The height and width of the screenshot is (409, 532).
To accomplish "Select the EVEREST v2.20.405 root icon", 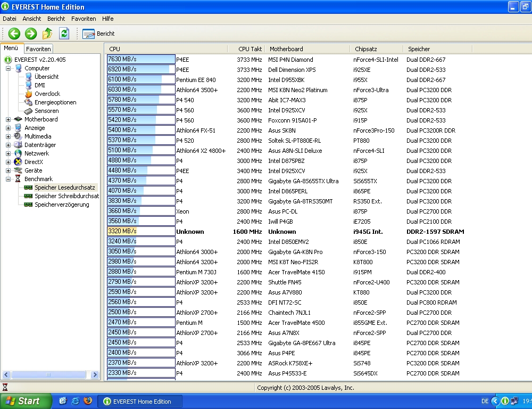I will (8, 60).
